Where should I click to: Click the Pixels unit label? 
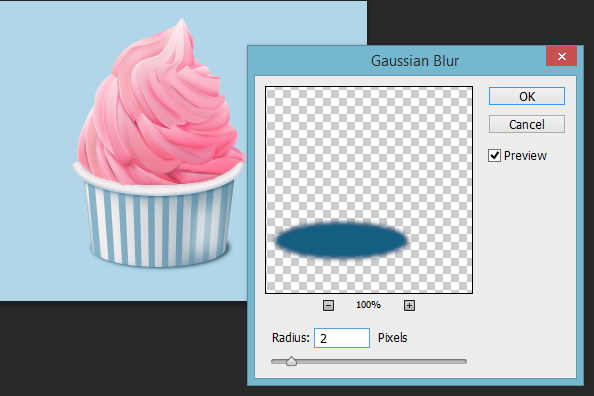tap(392, 338)
